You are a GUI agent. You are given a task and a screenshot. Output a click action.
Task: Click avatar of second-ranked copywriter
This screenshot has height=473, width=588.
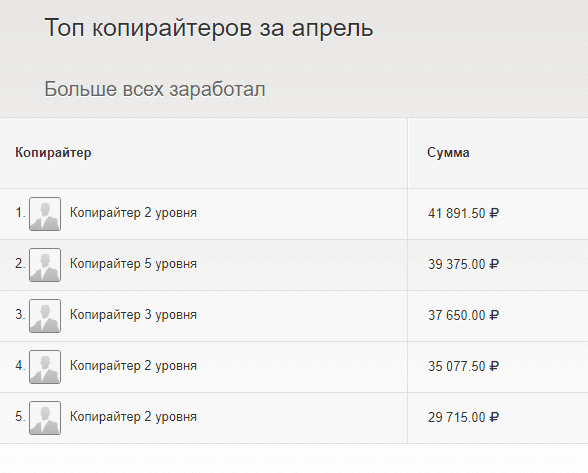pos(45,265)
